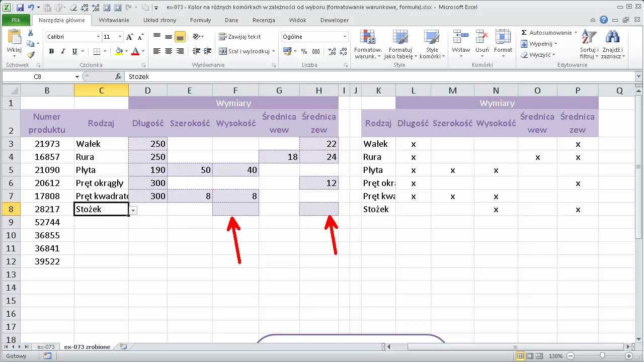Open Style komórki gallery
The height and width of the screenshot is (362, 644).
(432, 44)
